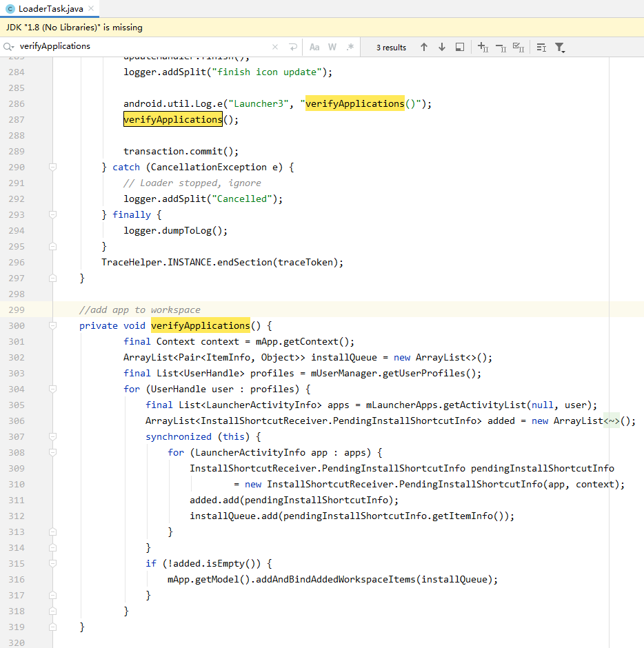This screenshot has width=644, height=648.
Task: Click the 'Loader stopped, ignore' comment
Action: coord(192,183)
